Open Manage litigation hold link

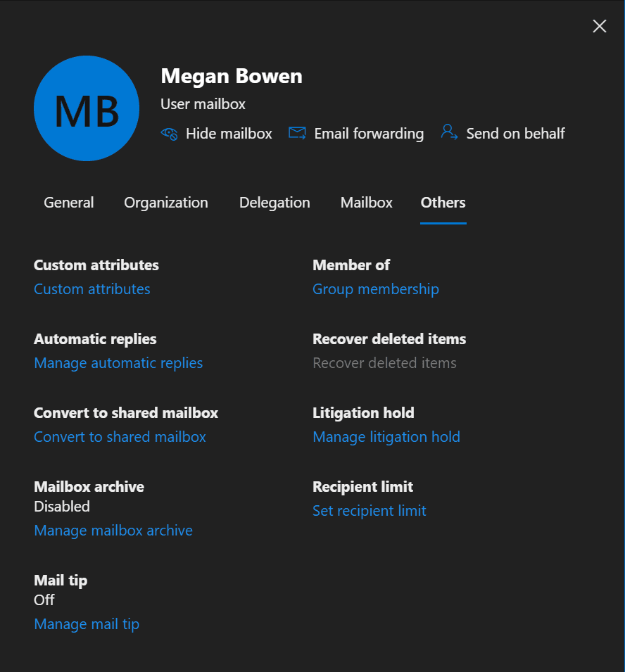[x=386, y=437]
